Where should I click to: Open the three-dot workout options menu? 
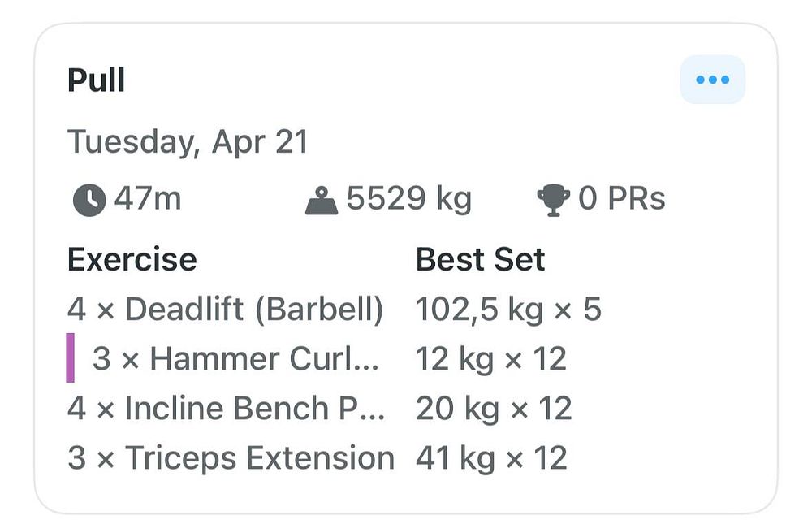coord(712,80)
